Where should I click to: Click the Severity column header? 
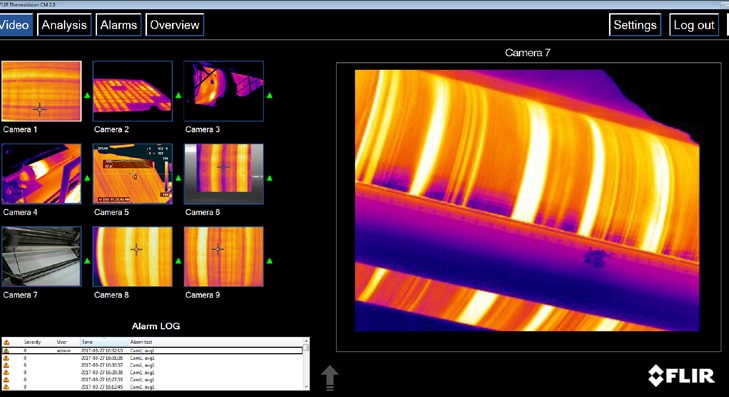click(x=33, y=342)
